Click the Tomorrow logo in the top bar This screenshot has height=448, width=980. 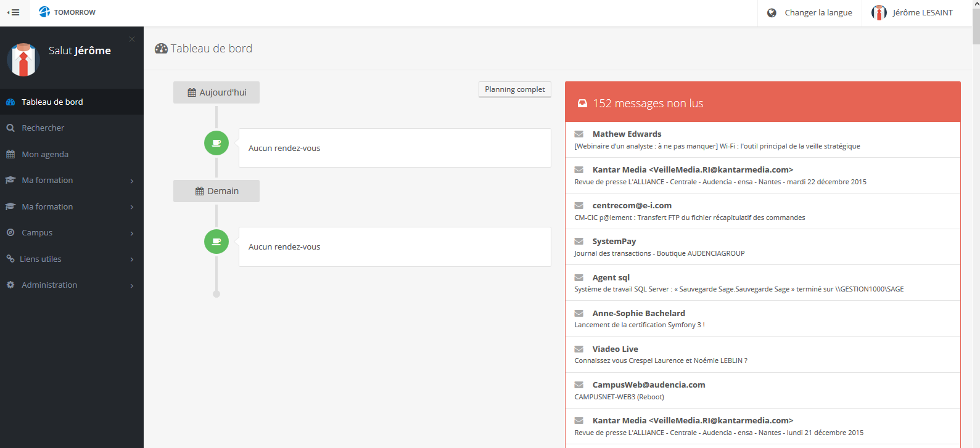[x=67, y=12]
